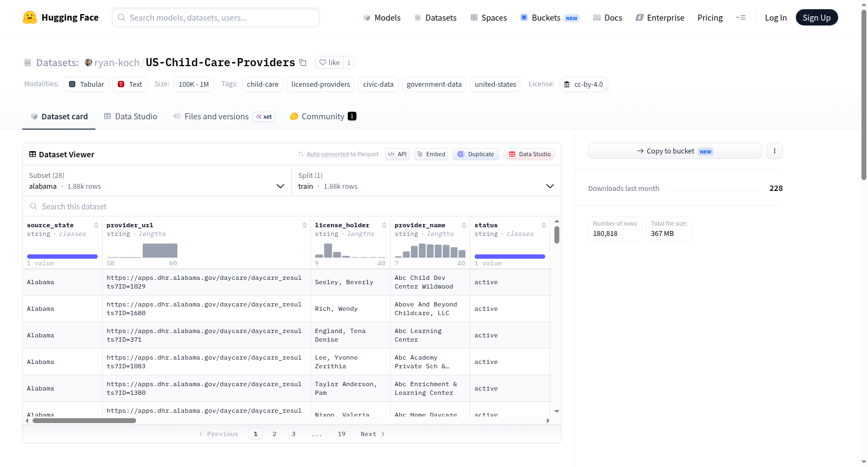Focus the Search models, datasets, users field
The width and height of the screenshot is (868, 467).
216,17
